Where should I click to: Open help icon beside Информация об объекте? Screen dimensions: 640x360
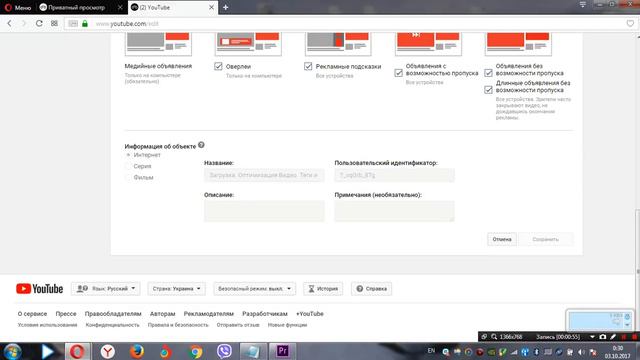pyautogui.click(x=201, y=145)
